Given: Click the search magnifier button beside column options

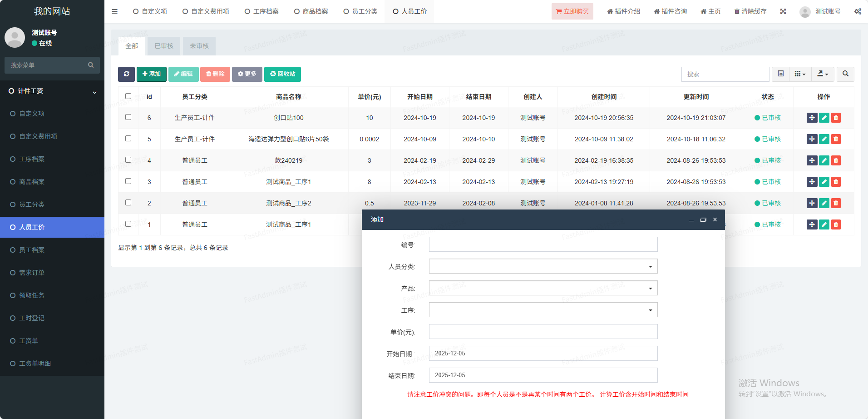Looking at the screenshot, I should point(845,74).
